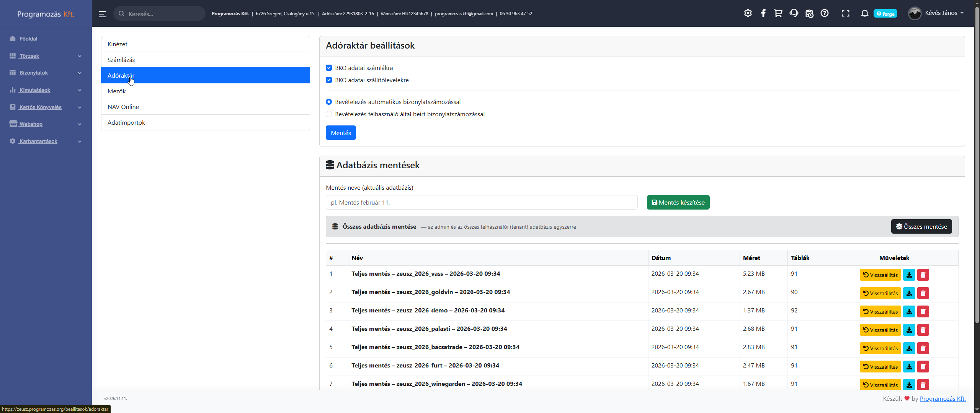Click the hamburger sidebar toggle
Viewport: 980px width, 413px height.
[x=102, y=14]
